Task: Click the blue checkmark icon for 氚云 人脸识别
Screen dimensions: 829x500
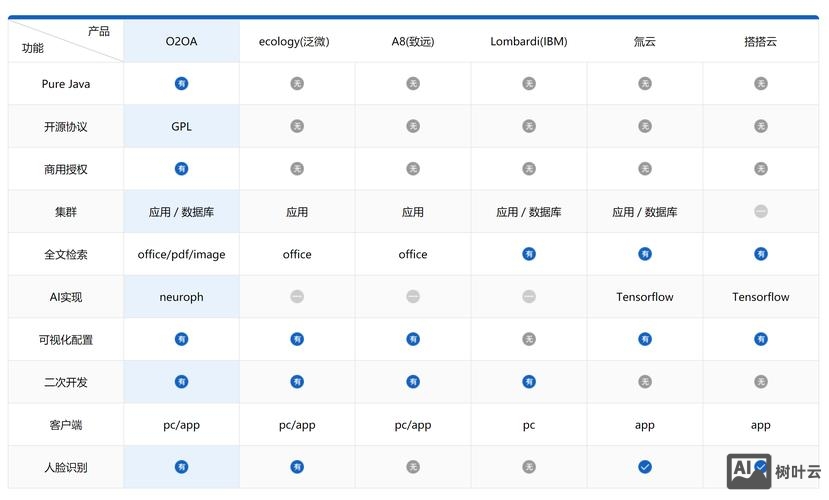Action: coord(645,467)
